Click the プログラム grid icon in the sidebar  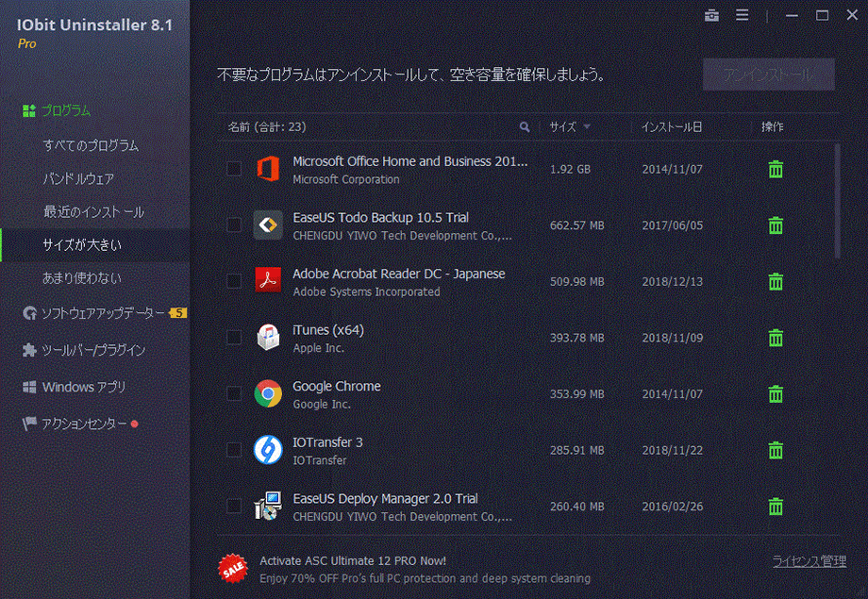[x=29, y=110]
